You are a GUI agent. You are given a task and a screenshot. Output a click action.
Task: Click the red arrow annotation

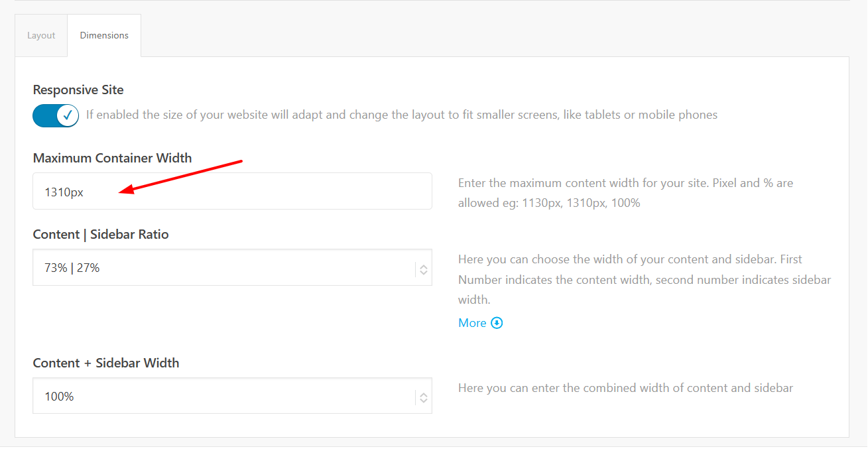181,177
